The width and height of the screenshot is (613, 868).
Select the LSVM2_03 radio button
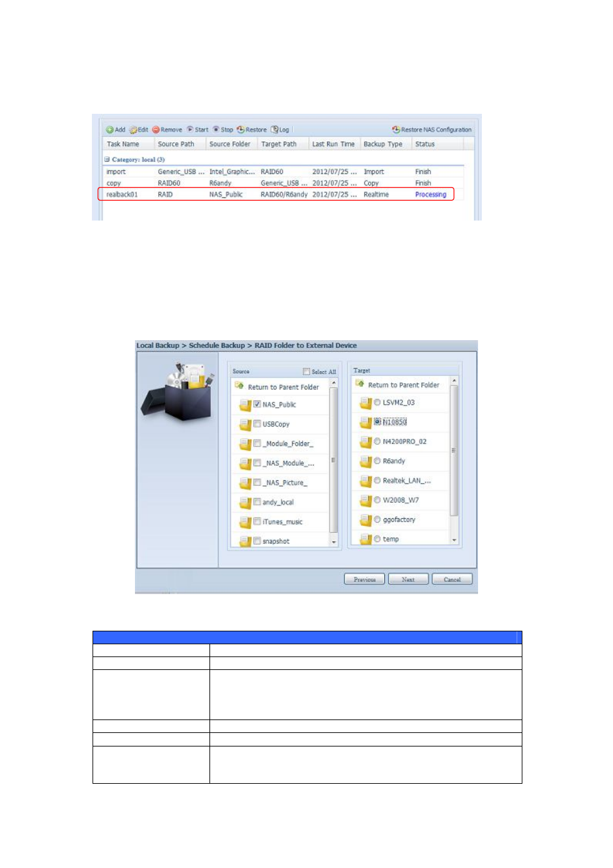click(377, 402)
